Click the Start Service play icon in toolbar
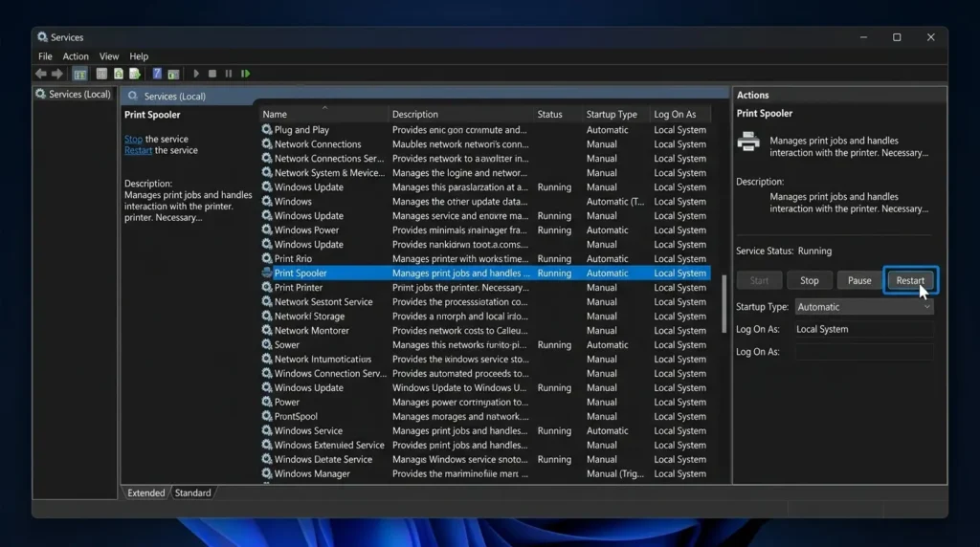The image size is (980, 547). pyautogui.click(x=195, y=74)
